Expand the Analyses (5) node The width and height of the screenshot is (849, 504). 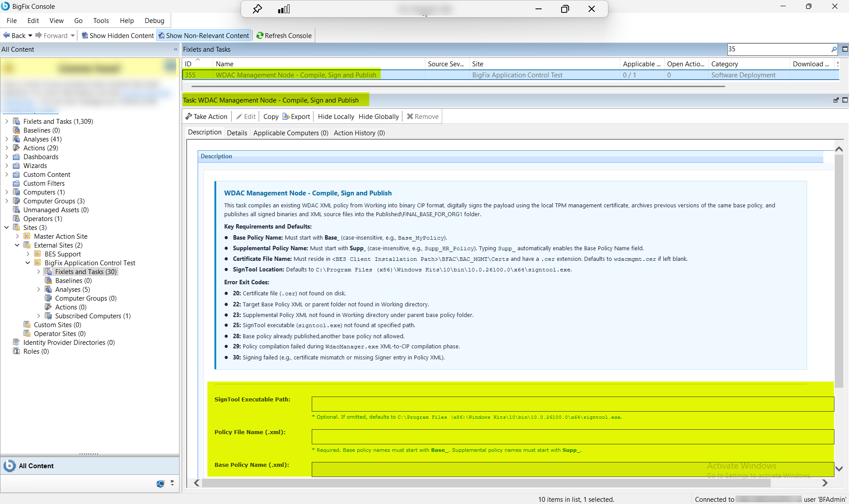point(38,290)
